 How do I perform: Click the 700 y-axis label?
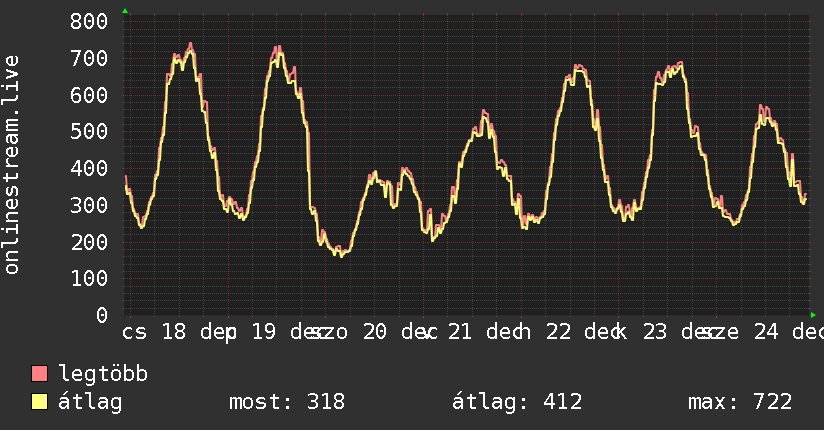click(x=89, y=58)
